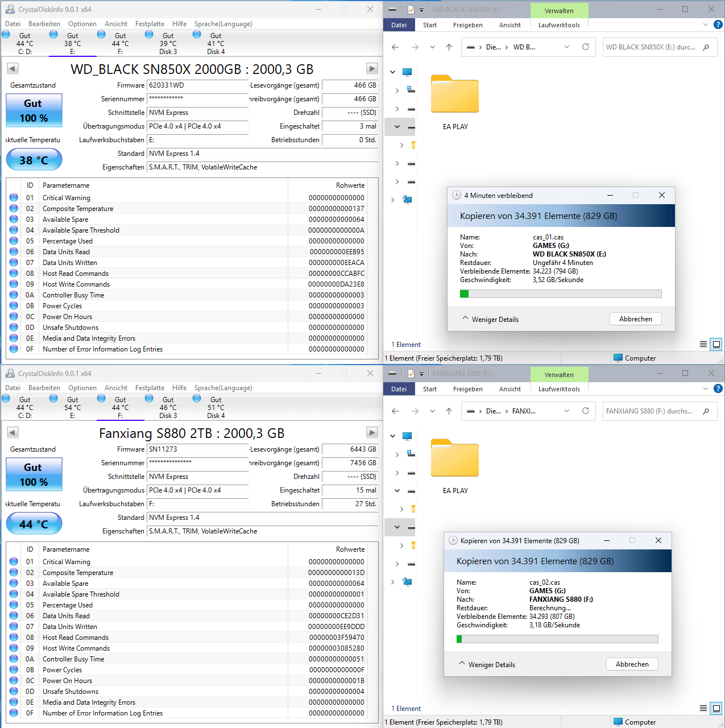Collapse details with Weniger Details in the WD BLACK copy dialog

[490, 319]
